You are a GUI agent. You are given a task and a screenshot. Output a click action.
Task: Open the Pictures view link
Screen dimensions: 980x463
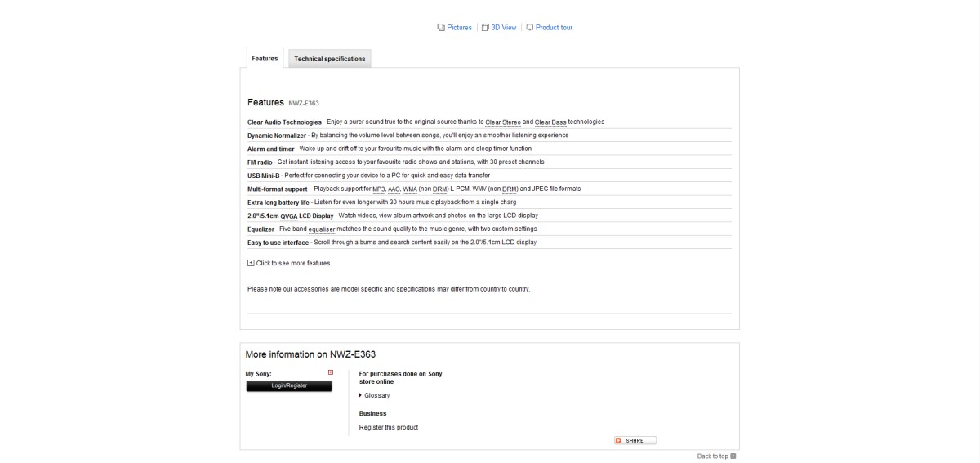pos(460,27)
